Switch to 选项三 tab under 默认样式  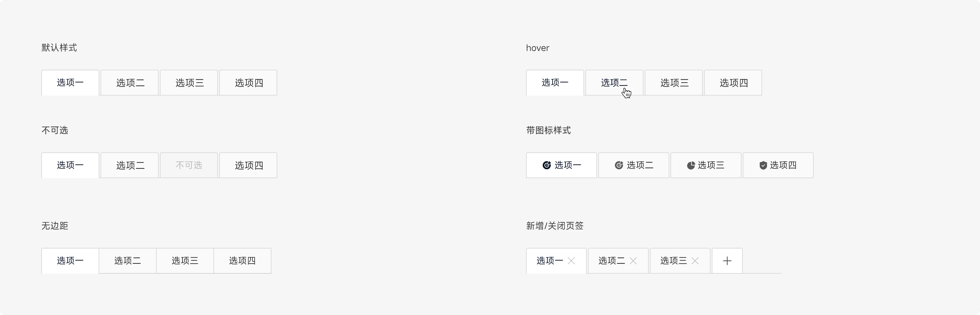(189, 83)
